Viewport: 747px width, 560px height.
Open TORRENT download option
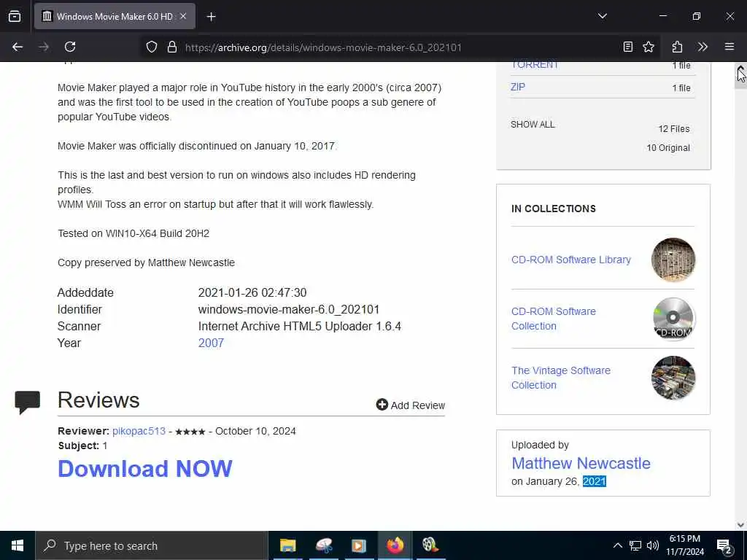point(535,65)
